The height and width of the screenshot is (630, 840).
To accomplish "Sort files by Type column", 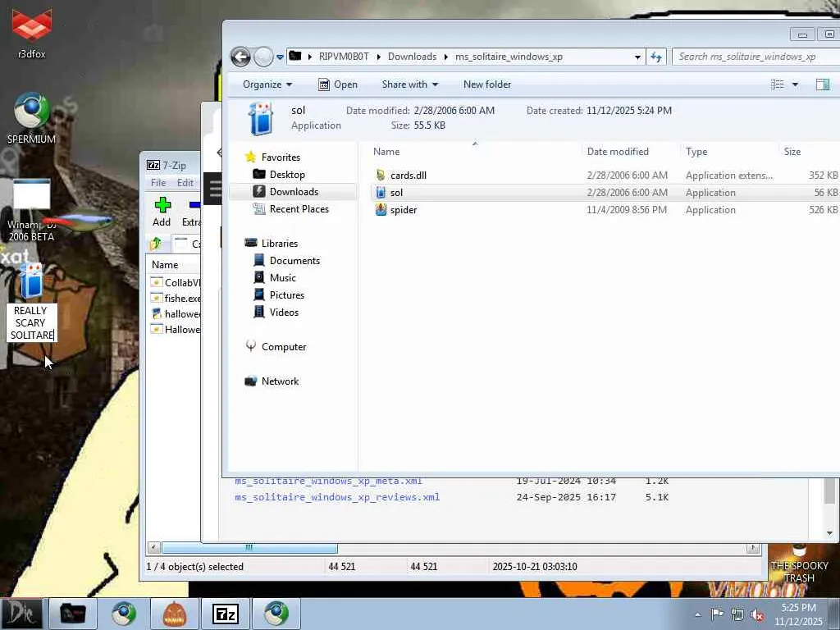I will pos(696,152).
